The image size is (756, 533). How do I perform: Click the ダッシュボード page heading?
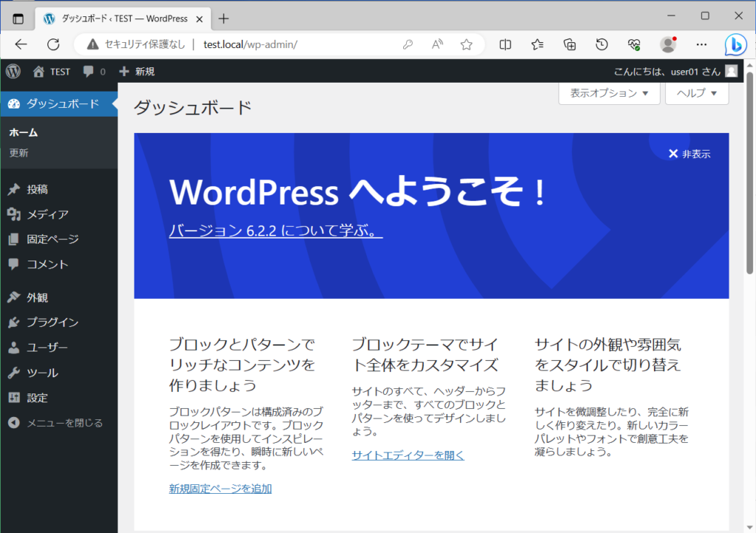(x=193, y=107)
